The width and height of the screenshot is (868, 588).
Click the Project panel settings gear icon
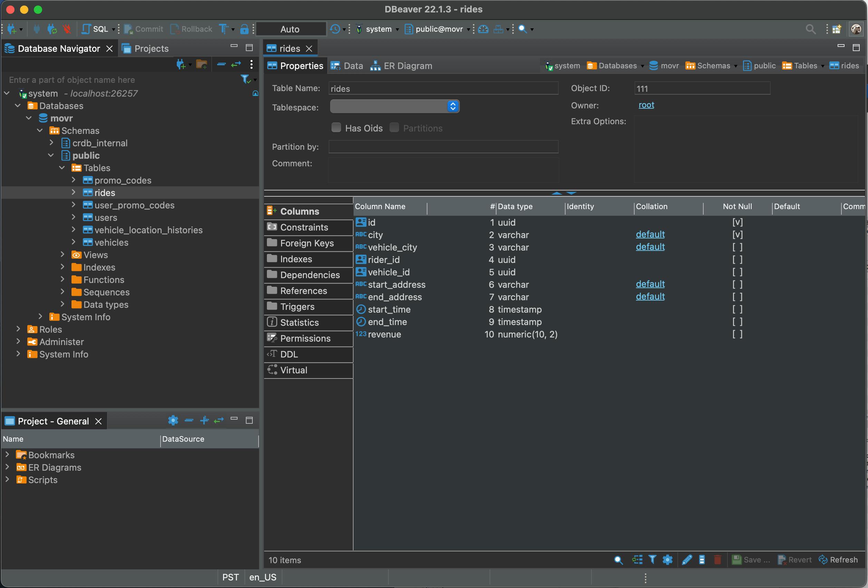[x=173, y=420]
